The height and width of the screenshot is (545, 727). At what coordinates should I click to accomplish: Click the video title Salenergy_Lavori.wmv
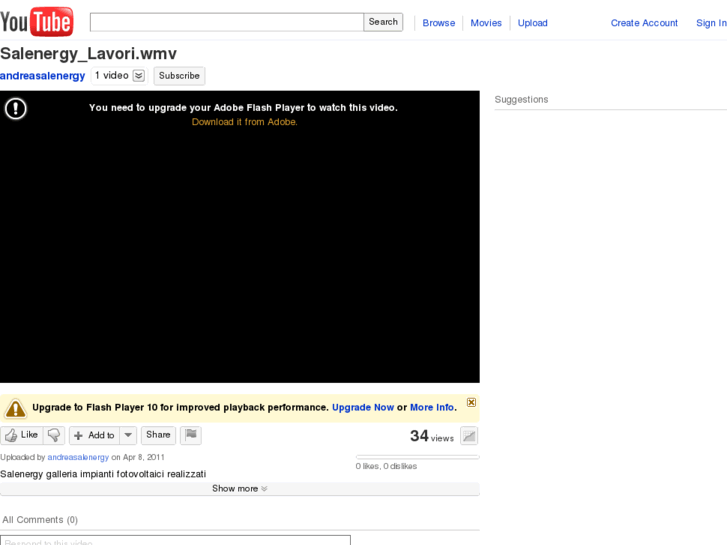[x=89, y=54]
